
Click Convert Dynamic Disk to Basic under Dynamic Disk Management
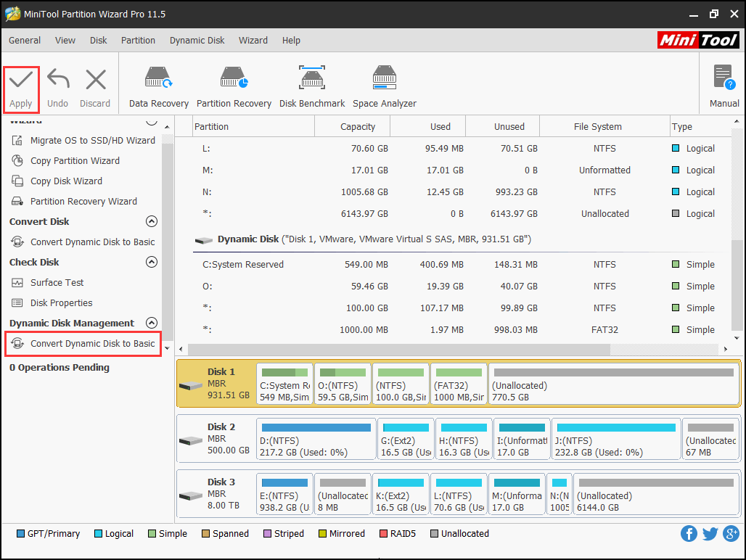(x=83, y=344)
